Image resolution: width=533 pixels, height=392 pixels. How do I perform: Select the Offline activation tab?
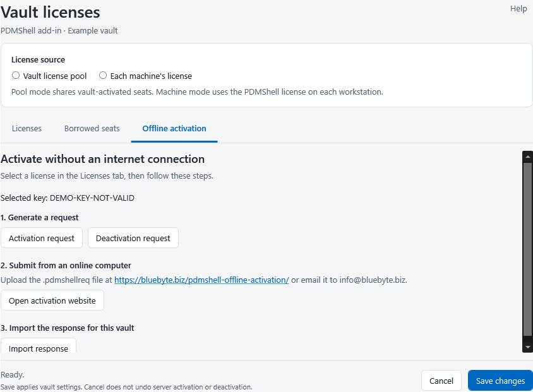click(174, 128)
